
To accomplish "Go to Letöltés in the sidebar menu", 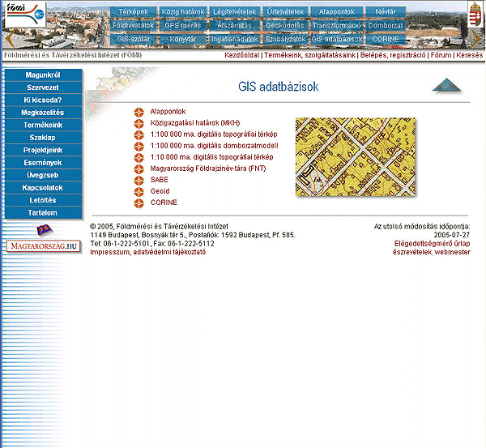I will (44, 199).
